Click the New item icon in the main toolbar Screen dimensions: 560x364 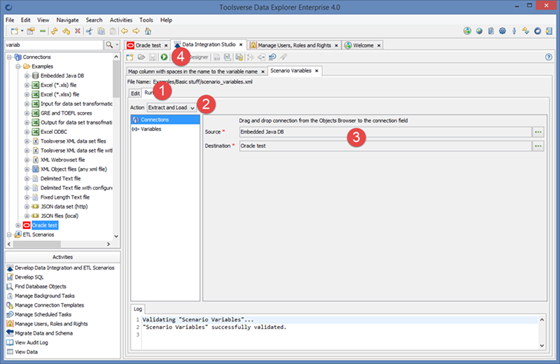[x=14, y=31]
